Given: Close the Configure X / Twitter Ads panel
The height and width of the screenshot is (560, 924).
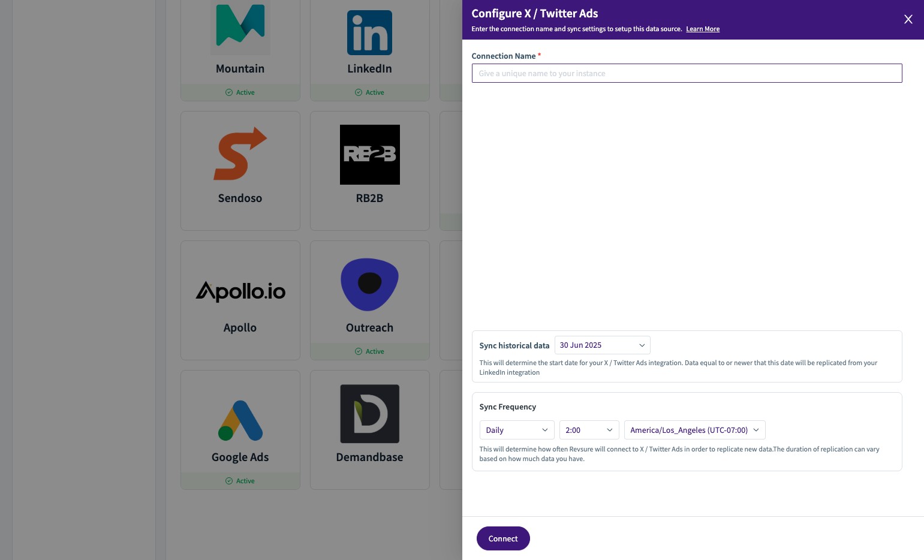Looking at the screenshot, I should 908,19.
